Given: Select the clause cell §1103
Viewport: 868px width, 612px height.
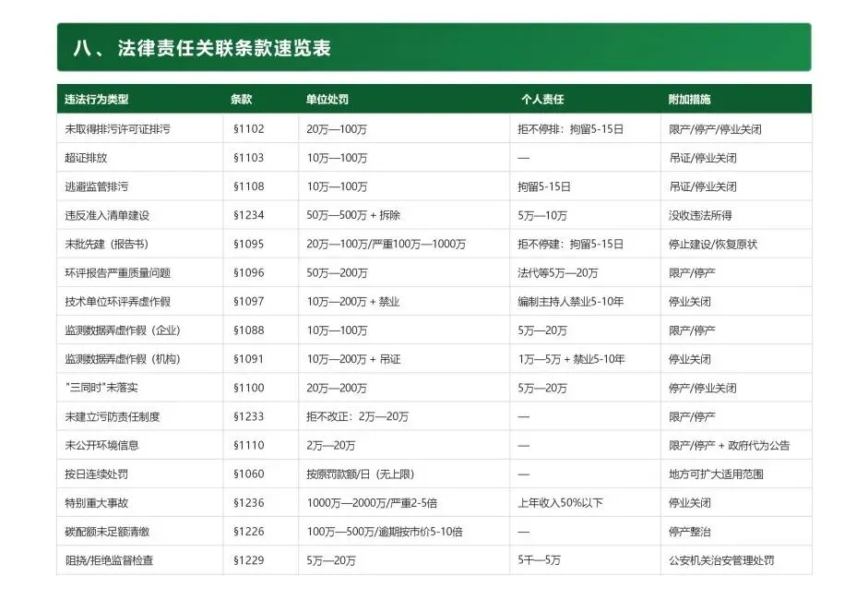Looking at the screenshot, I should [x=248, y=158].
